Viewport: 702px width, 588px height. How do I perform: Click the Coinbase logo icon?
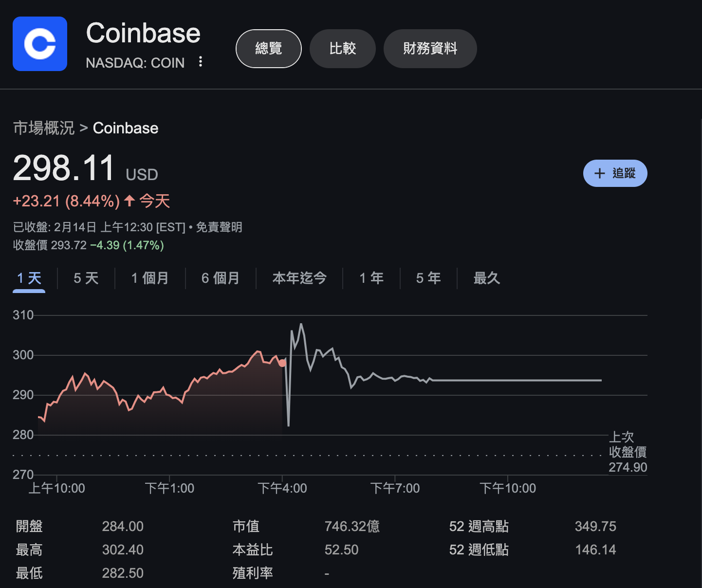tap(40, 44)
